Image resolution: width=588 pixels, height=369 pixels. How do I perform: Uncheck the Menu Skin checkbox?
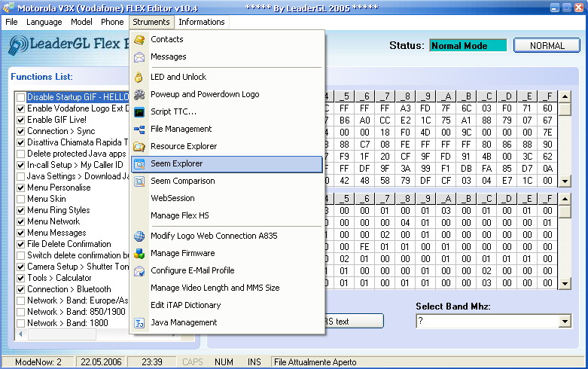pos(21,199)
